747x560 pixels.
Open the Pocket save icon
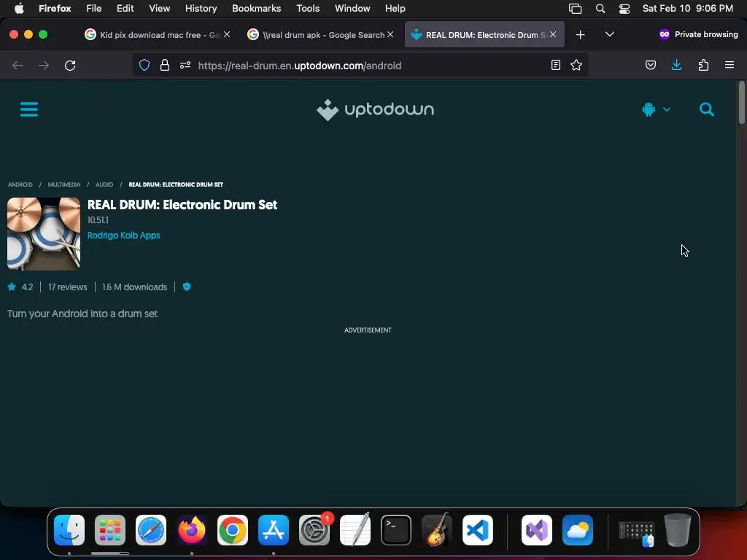pyautogui.click(x=650, y=65)
